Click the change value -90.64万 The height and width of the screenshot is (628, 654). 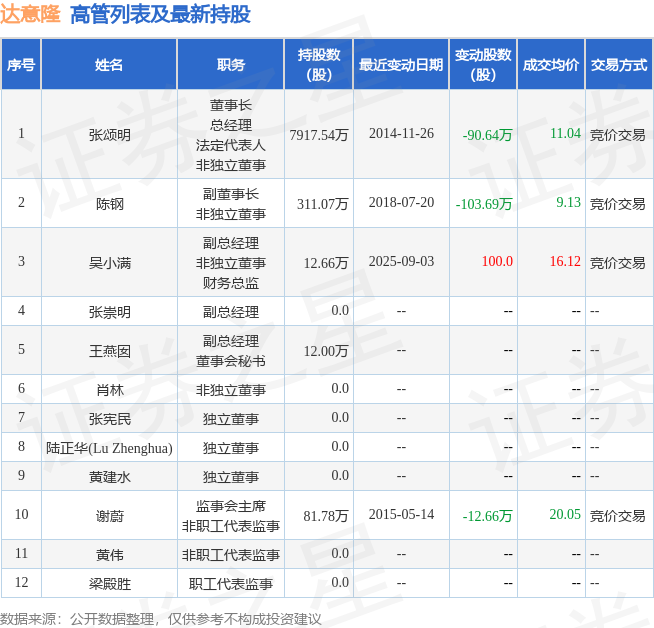pos(487,135)
